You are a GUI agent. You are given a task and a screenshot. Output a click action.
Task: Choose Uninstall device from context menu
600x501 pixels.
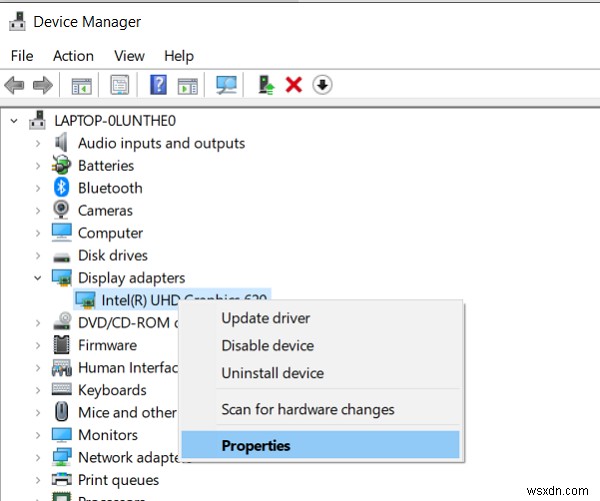click(x=320, y=373)
